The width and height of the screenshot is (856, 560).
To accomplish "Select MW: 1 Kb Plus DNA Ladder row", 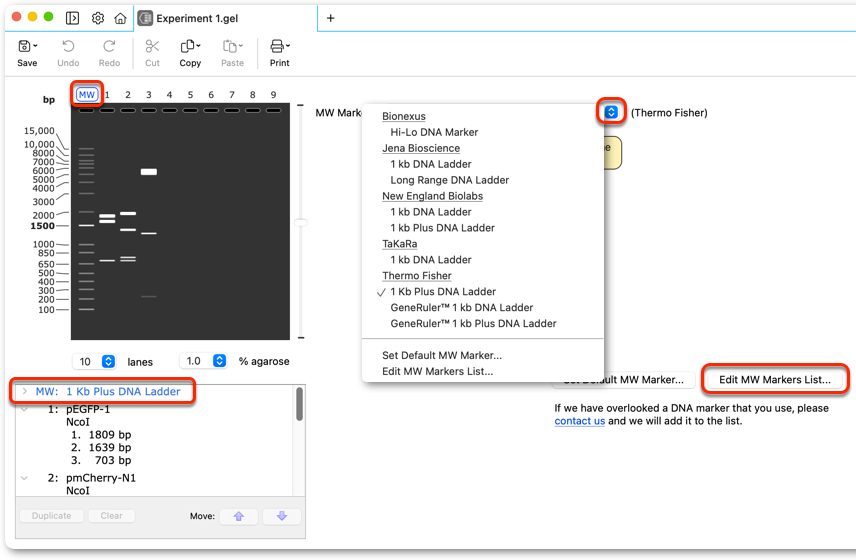I will click(108, 391).
